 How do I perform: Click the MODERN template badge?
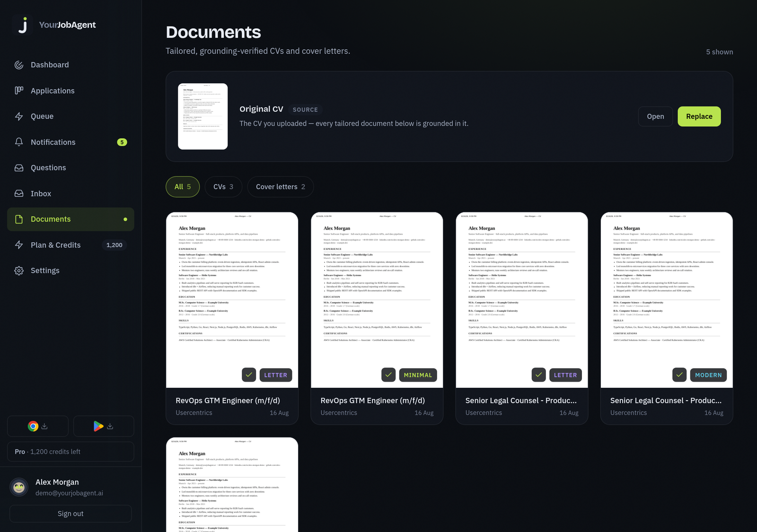click(x=708, y=375)
